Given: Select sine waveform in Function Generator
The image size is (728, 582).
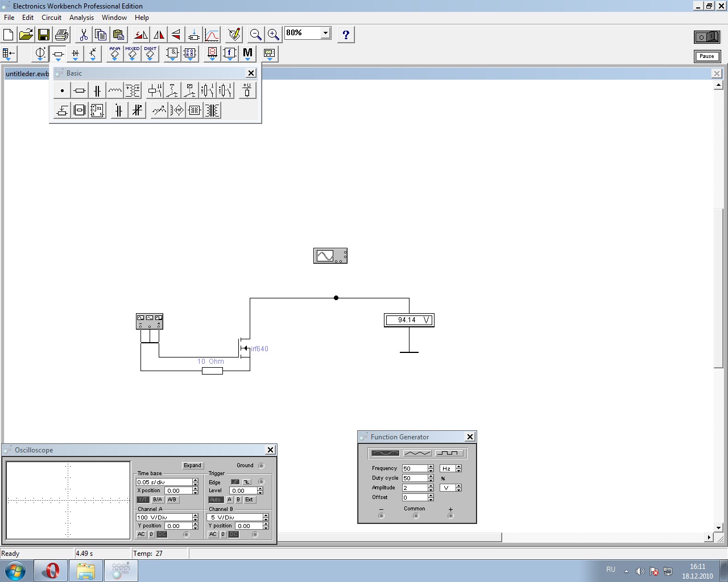Looking at the screenshot, I should 385,453.
